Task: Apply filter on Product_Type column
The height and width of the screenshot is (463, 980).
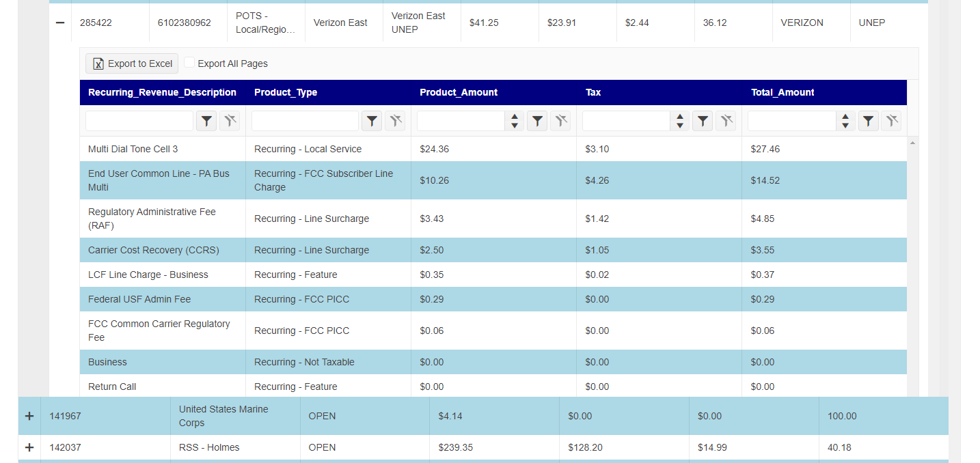Action: pyautogui.click(x=372, y=122)
